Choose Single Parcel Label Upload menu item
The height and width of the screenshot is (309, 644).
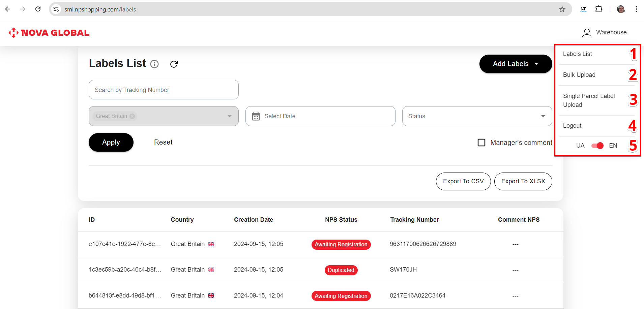[x=589, y=100]
